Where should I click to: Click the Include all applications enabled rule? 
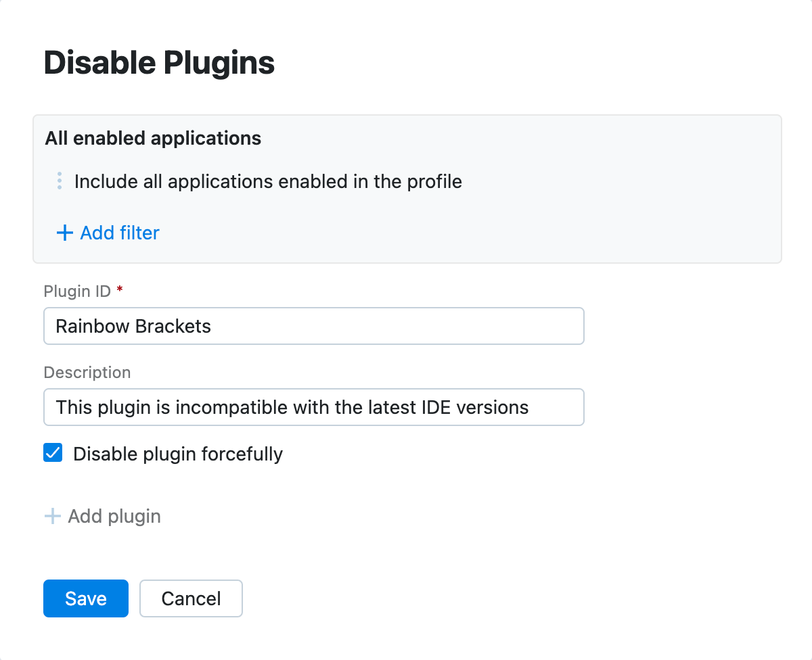269,181
